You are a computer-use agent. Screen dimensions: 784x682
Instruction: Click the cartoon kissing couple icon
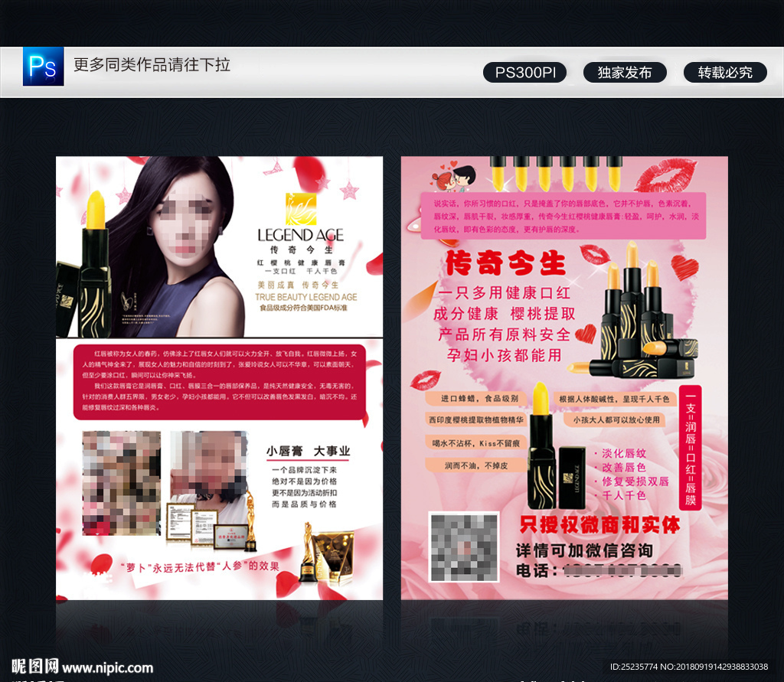tap(453, 177)
